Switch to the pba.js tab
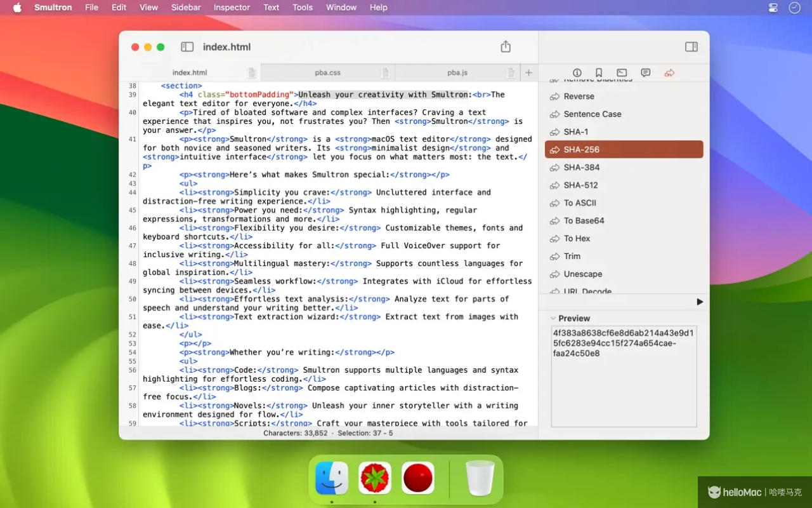Viewport: 812px width, 508px height. 457,73
